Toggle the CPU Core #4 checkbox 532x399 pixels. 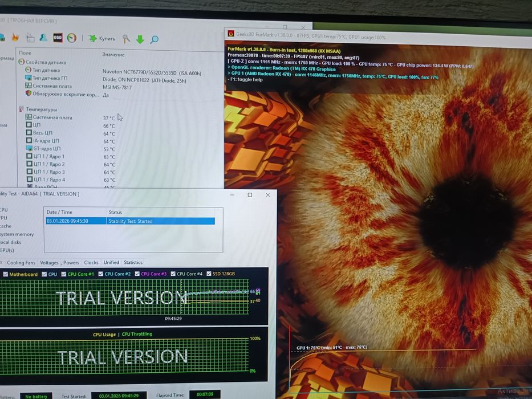(173, 274)
